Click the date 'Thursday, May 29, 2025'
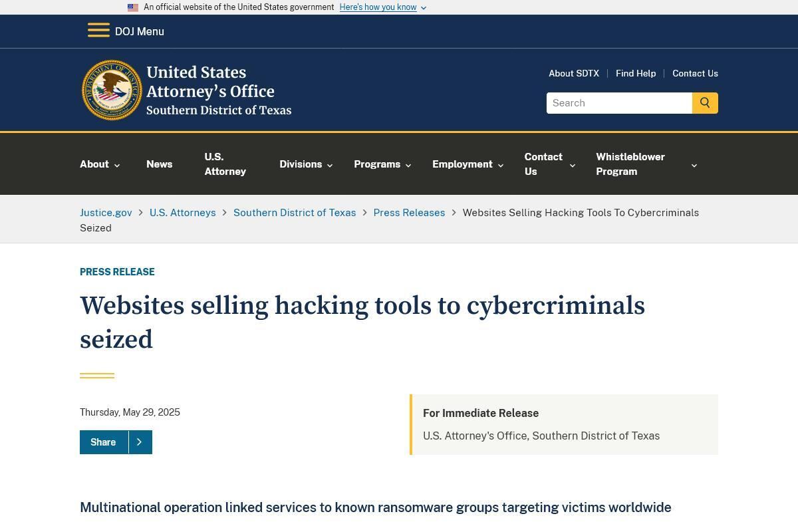The width and height of the screenshot is (798, 532). (x=130, y=412)
